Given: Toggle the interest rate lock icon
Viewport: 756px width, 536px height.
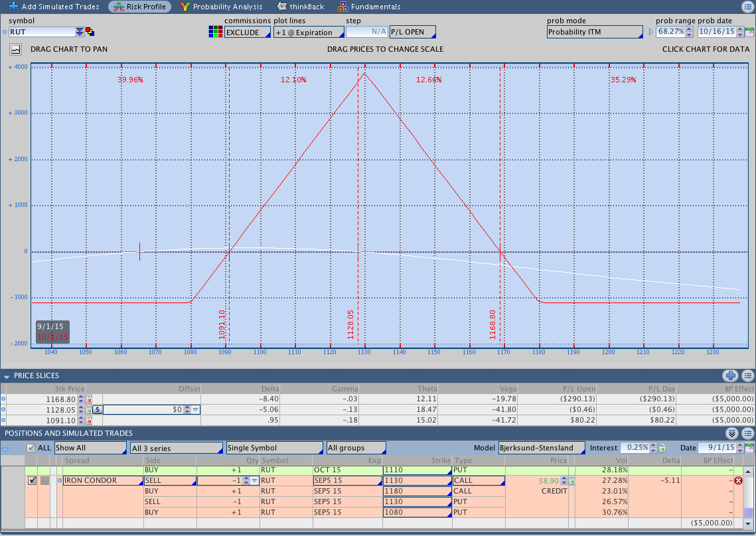Looking at the screenshot, I should 662,448.
